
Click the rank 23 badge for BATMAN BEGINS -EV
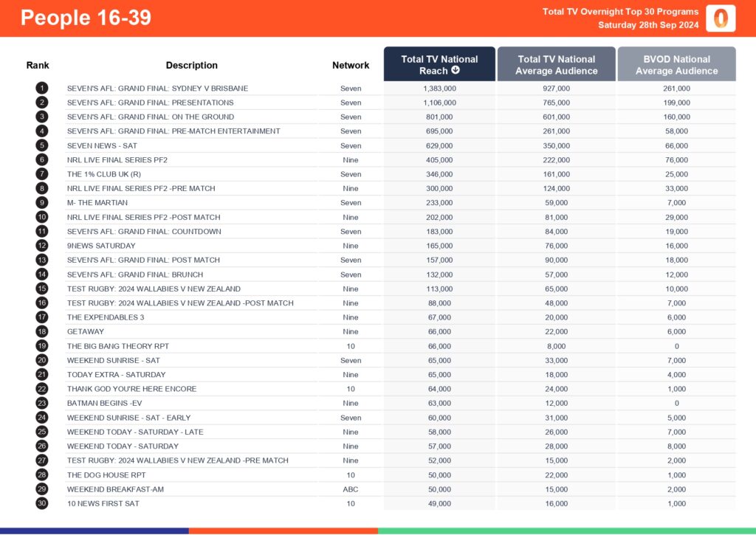pos(42,403)
